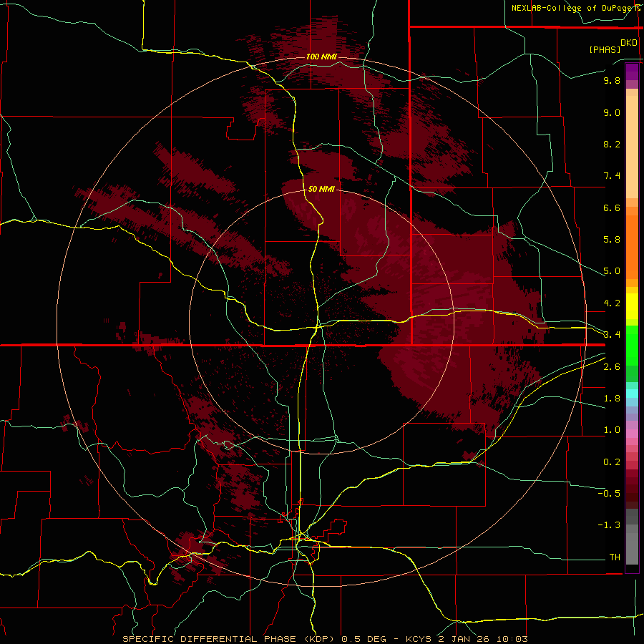Pick the bright green band of the color bar
This screenshot has width=644, height=644.
tap(632, 346)
